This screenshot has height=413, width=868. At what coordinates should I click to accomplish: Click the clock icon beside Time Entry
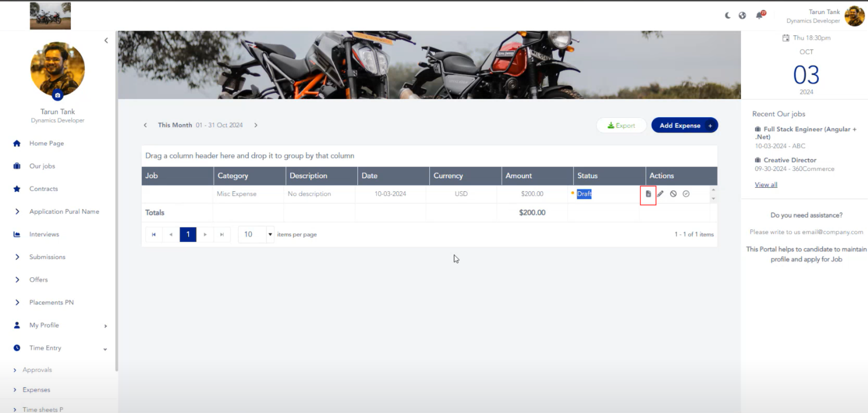click(17, 348)
